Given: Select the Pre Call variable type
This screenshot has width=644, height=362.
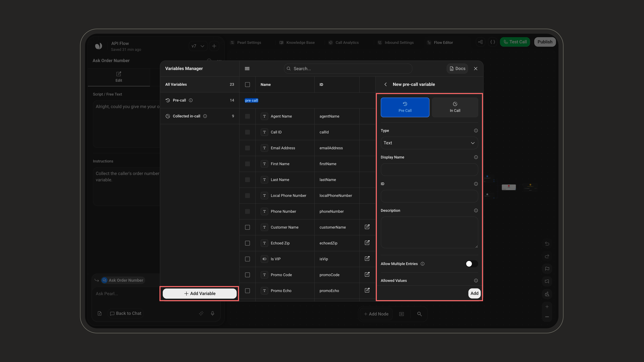Looking at the screenshot, I should coord(405,107).
